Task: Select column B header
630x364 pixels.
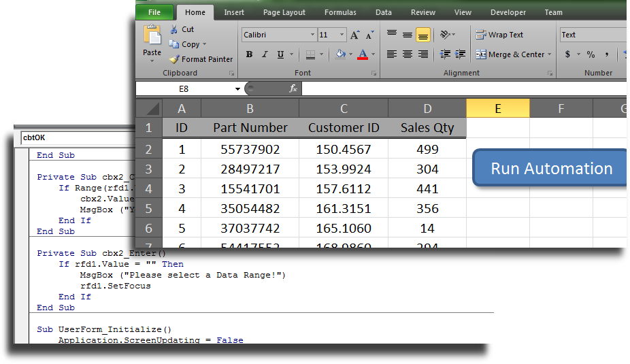Action: click(x=250, y=108)
